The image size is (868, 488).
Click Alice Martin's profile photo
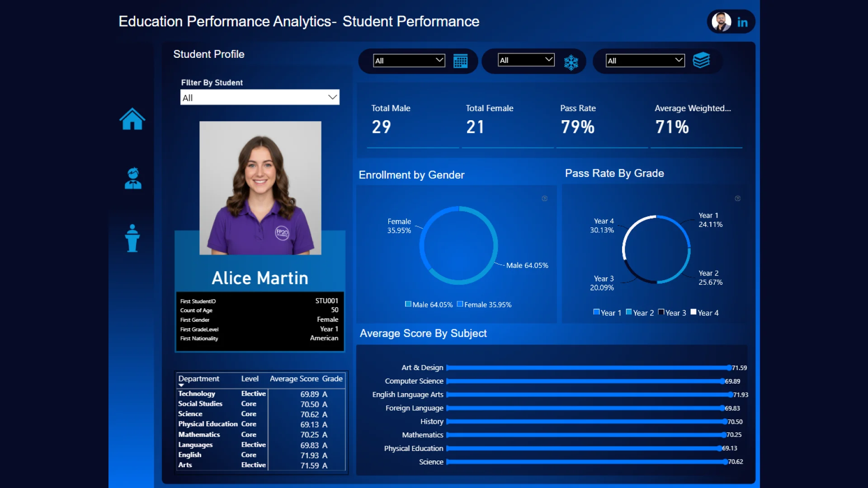(260, 188)
